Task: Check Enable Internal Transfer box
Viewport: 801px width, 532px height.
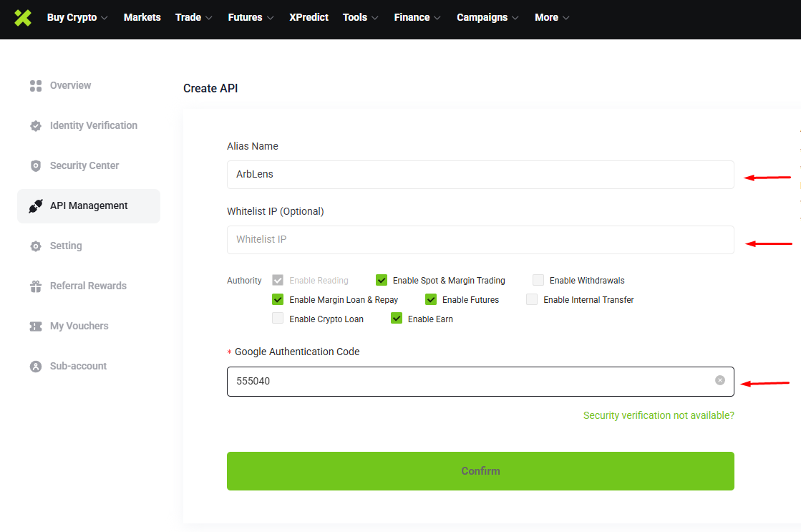Action: click(532, 299)
